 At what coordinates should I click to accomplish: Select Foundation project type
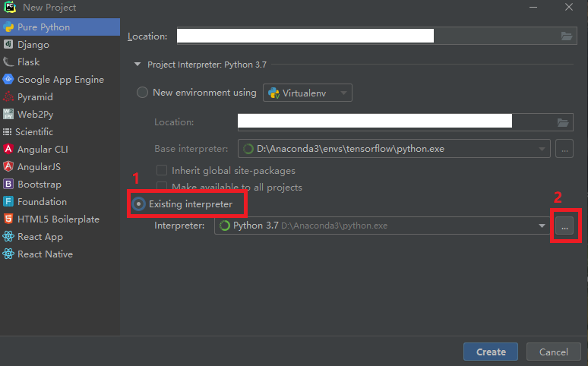click(x=60, y=201)
